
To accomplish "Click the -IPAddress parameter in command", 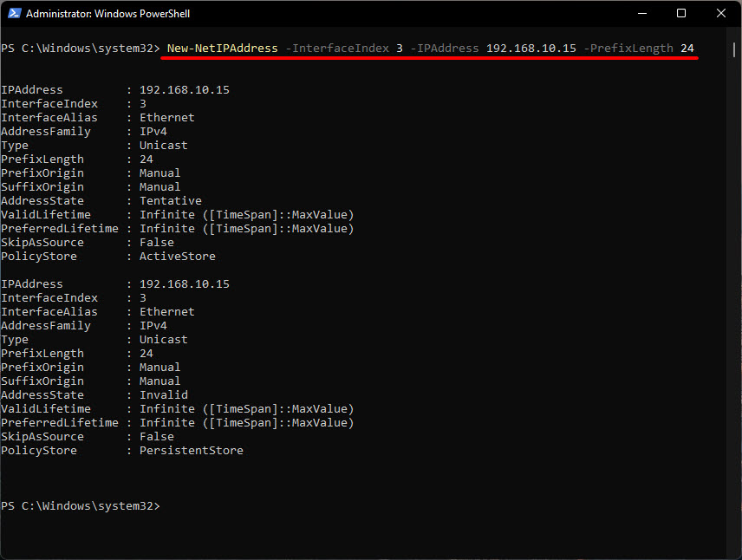I will (445, 49).
